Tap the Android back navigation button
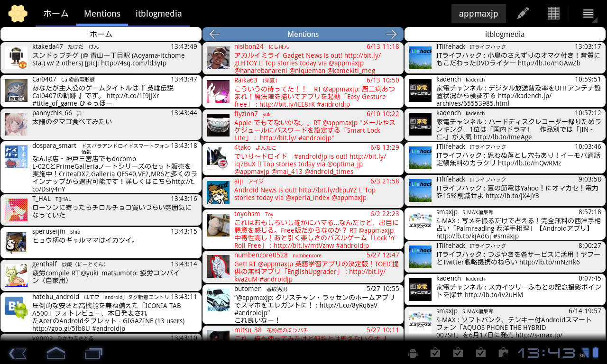Viewport: 607px width, 364px height. coord(18,353)
